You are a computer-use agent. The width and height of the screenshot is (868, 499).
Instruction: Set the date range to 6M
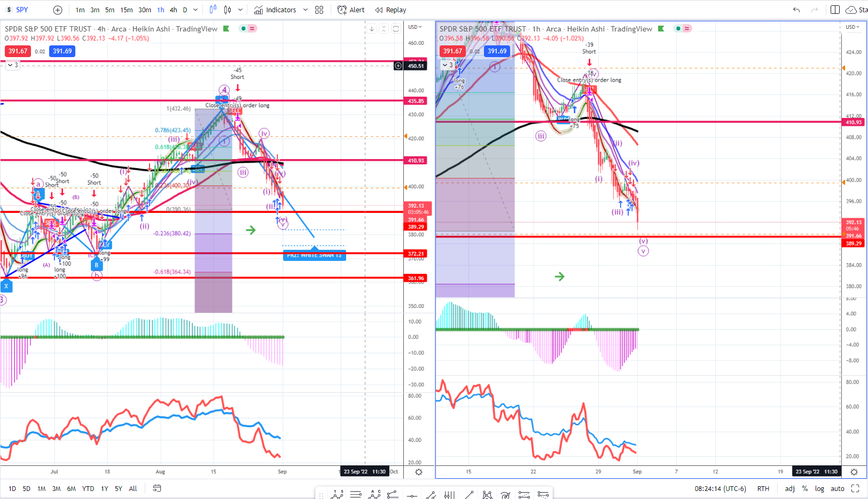pos(71,488)
